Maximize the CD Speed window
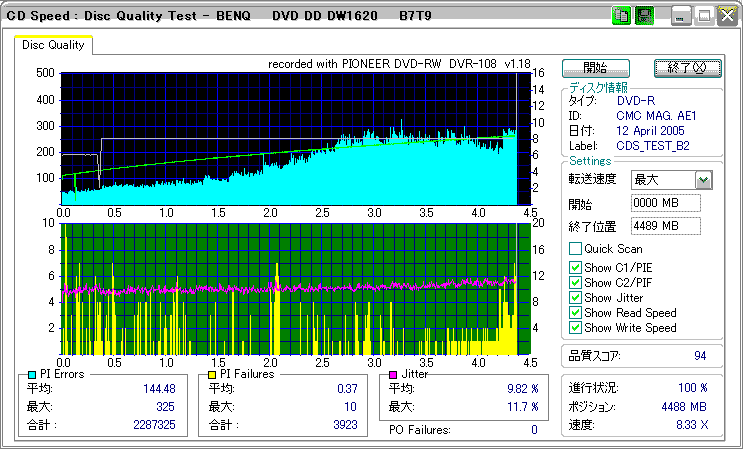The height and width of the screenshot is (449, 743). point(703,16)
